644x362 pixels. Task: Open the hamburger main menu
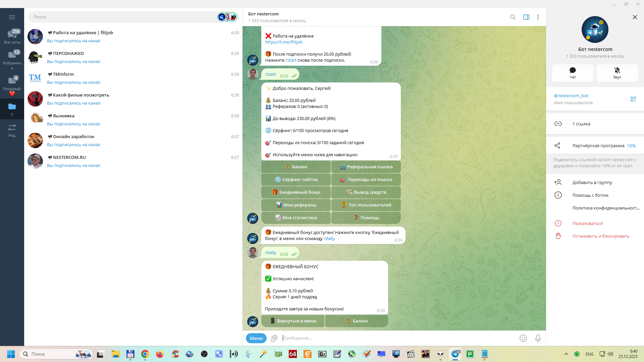pyautogui.click(x=12, y=17)
